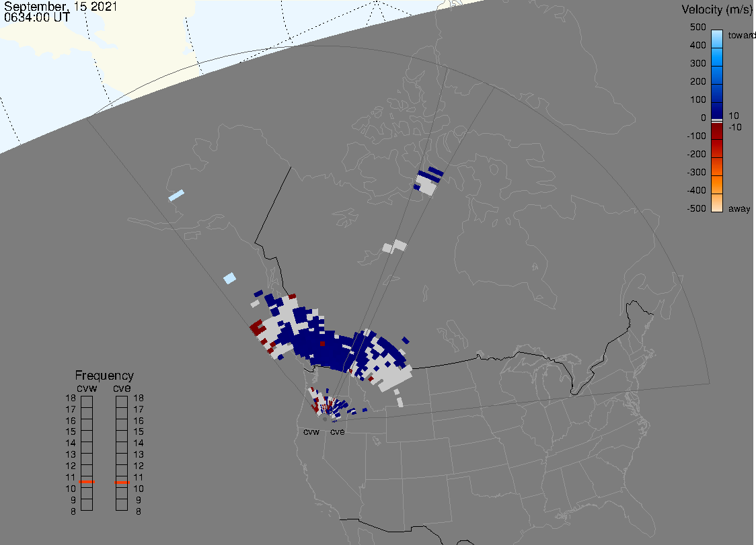Click the "cvw" radar label on the map

click(311, 431)
